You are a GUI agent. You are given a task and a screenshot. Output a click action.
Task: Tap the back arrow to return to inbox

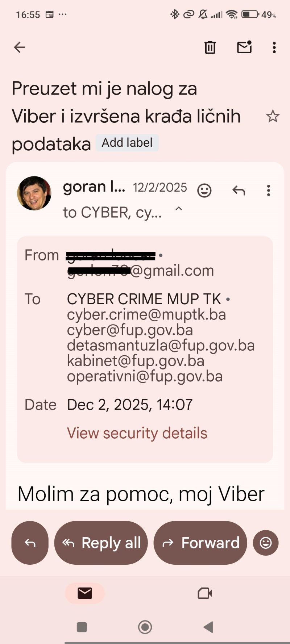pos(19,47)
